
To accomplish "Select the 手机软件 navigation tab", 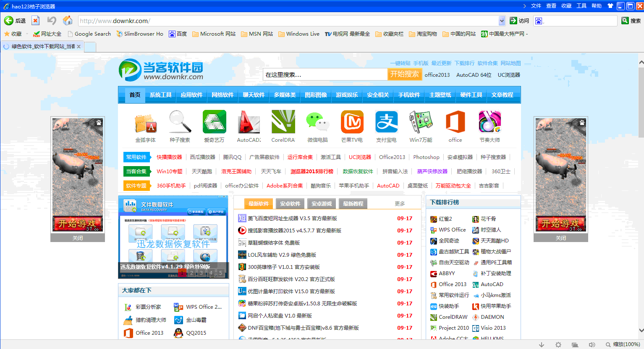I will pos(409,95).
